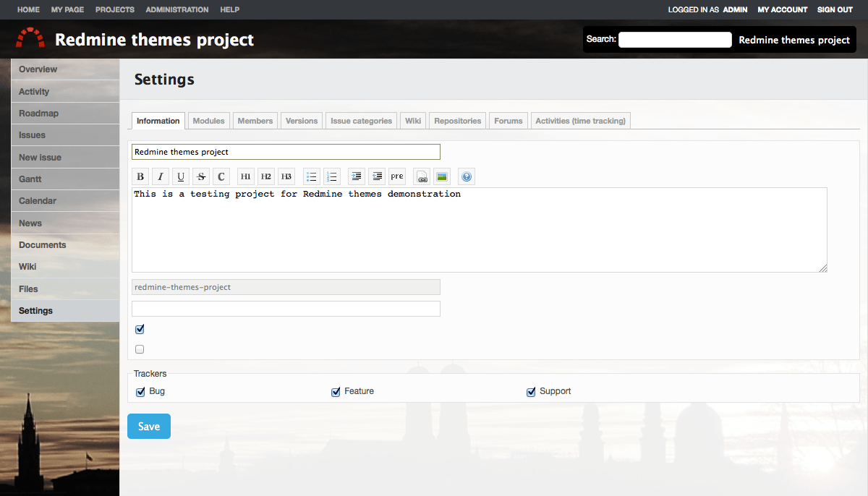Open News in the sidebar

[x=65, y=223]
